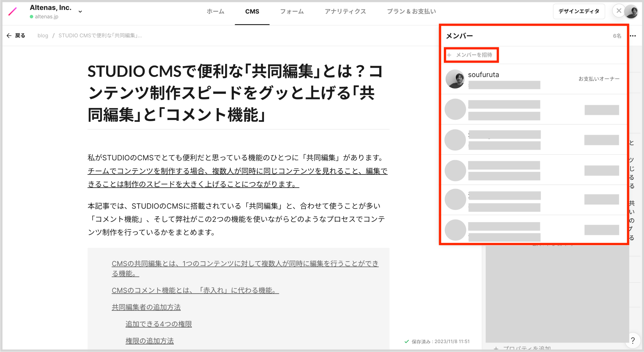
Task: Open the デザインエディタ button
Action: click(579, 11)
